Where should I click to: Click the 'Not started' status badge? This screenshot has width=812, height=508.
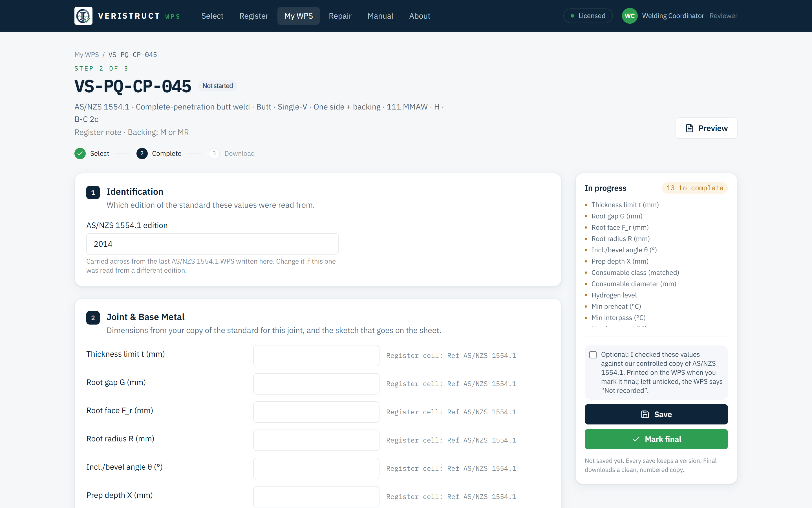(217, 86)
